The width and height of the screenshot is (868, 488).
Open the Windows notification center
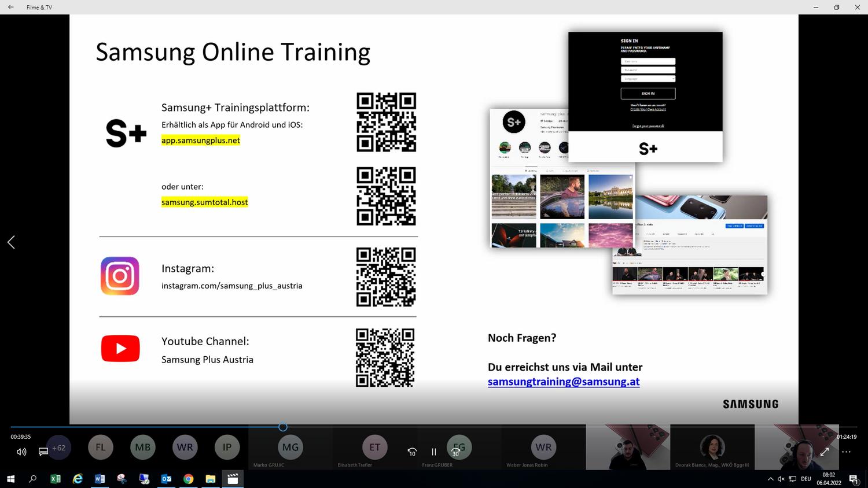[x=854, y=479]
